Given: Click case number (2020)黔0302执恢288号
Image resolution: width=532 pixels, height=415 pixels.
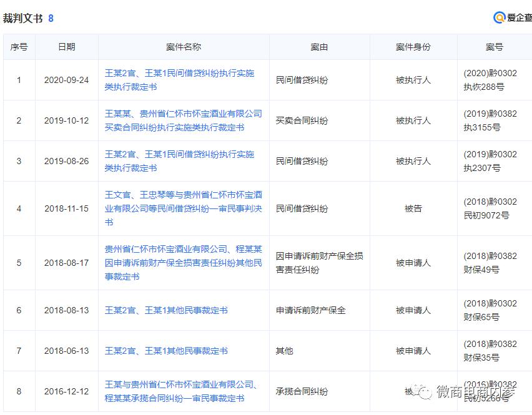Looking at the screenshot, I should coord(490,80).
